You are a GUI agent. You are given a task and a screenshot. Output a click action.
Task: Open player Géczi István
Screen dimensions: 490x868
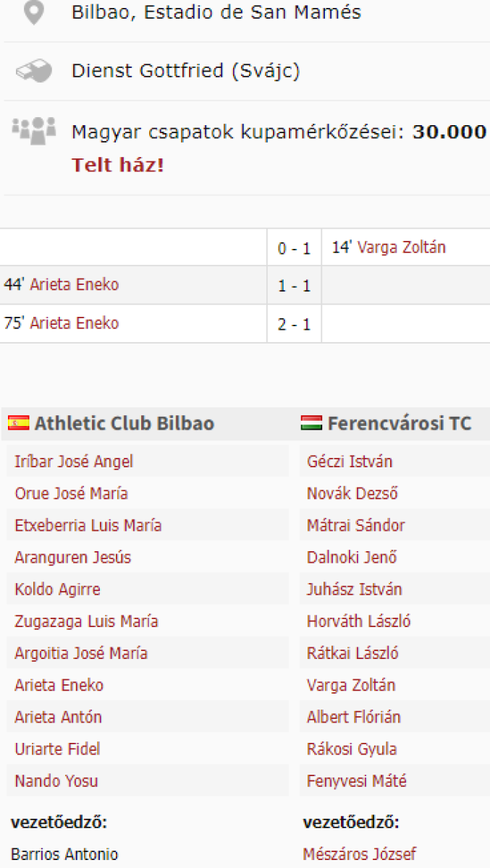point(350,461)
